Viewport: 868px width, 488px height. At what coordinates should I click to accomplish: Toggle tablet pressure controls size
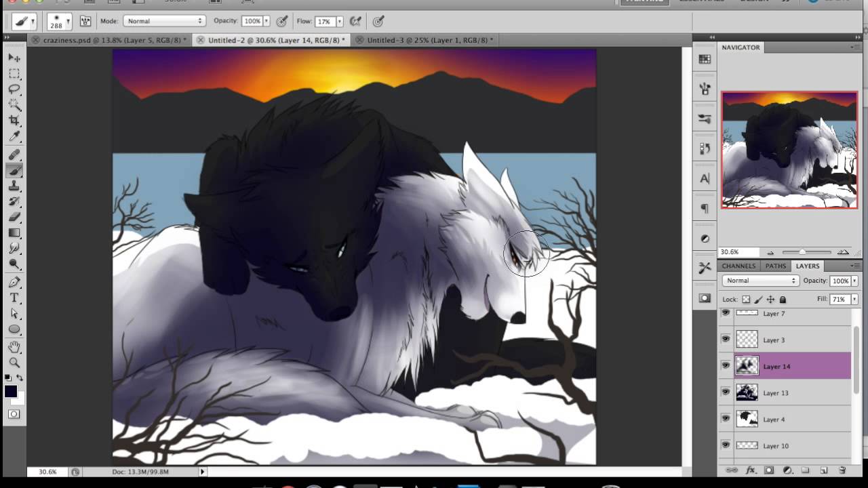click(x=378, y=21)
